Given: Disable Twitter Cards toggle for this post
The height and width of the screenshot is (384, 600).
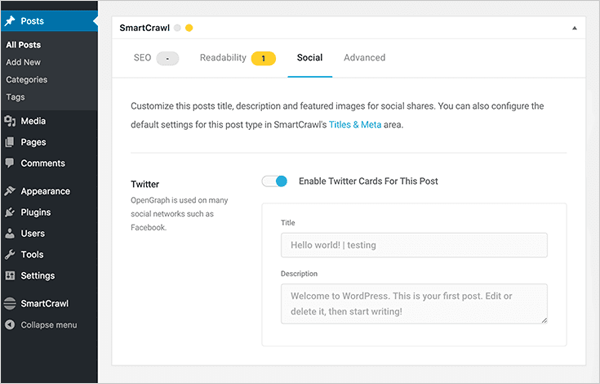Looking at the screenshot, I should [x=274, y=181].
